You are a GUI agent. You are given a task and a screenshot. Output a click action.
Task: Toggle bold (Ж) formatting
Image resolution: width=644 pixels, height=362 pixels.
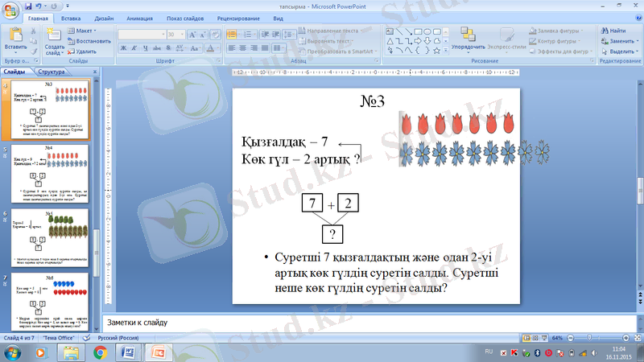coord(124,48)
